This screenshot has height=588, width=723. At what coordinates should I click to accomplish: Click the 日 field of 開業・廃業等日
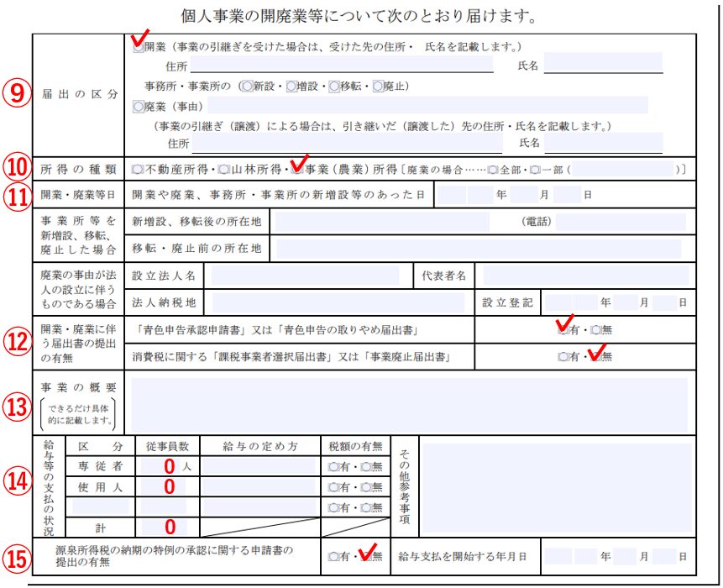[567, 195]
